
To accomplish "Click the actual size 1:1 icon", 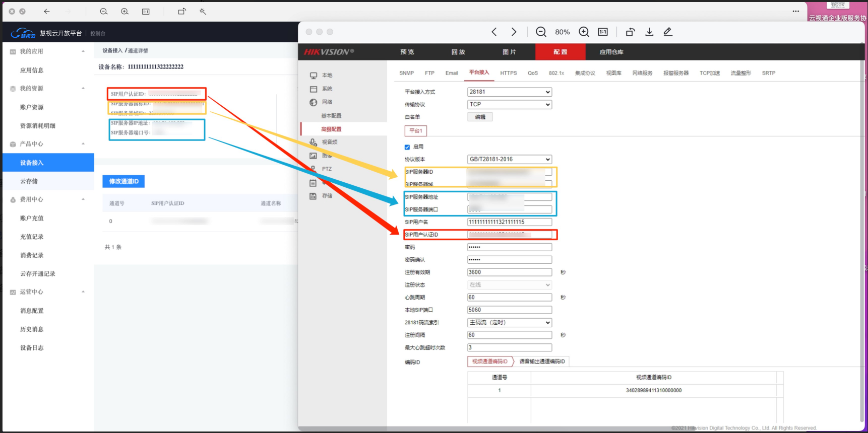I will click(x=603, y=32).
